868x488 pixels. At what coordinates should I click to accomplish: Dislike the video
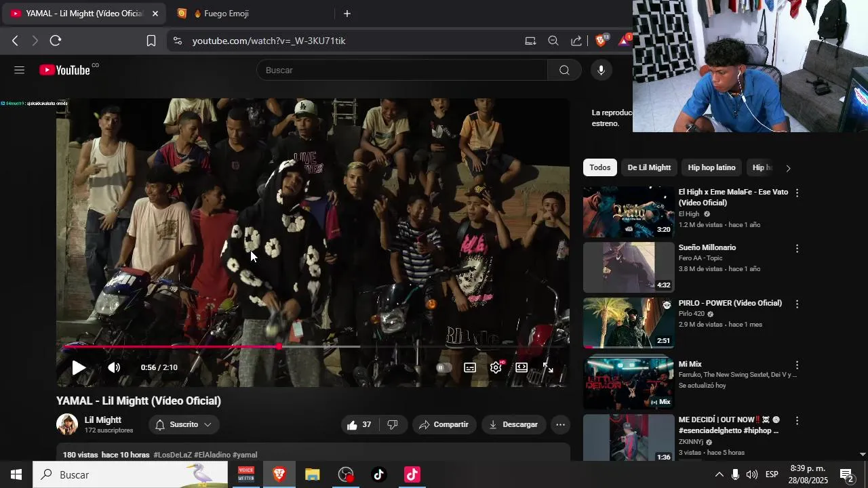[393, 425]
